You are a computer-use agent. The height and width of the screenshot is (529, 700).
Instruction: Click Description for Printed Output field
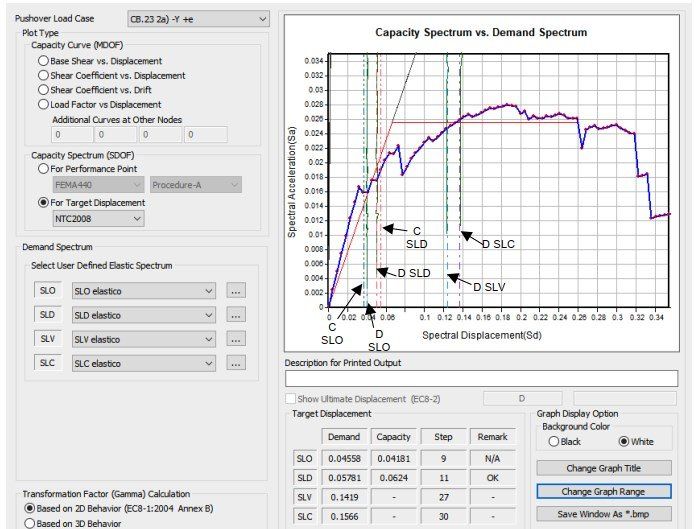pos(481,379)
